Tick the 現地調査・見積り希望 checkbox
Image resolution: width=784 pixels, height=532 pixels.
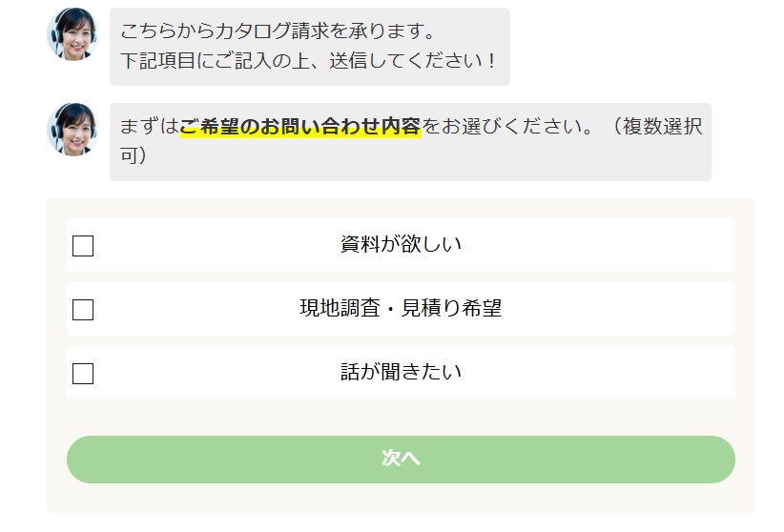(x=83, y=310)
